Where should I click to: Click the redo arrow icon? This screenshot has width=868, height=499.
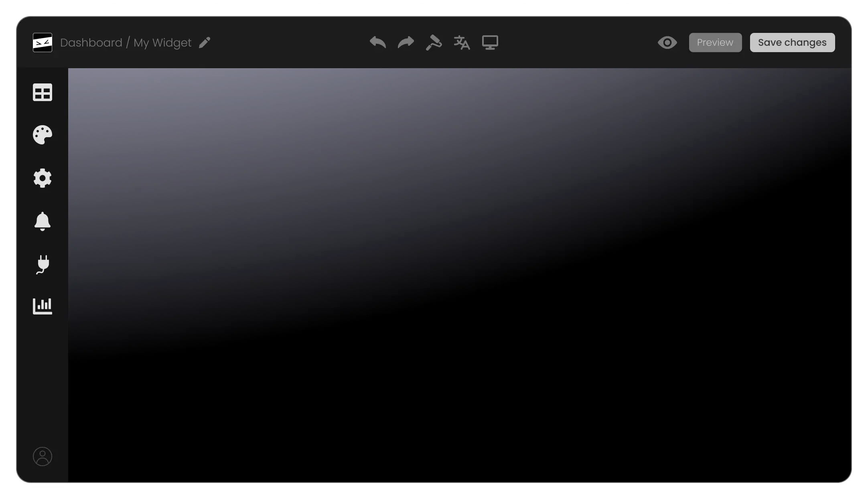point(406,42)
